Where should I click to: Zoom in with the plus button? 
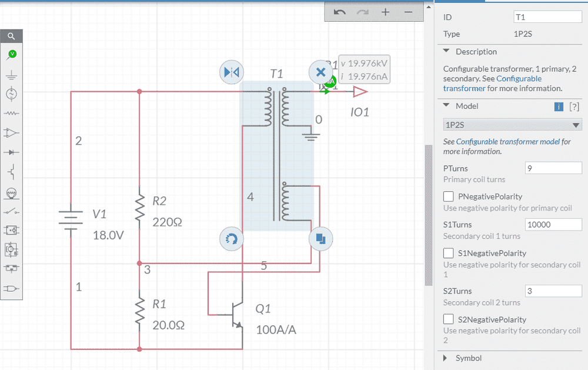386,12
